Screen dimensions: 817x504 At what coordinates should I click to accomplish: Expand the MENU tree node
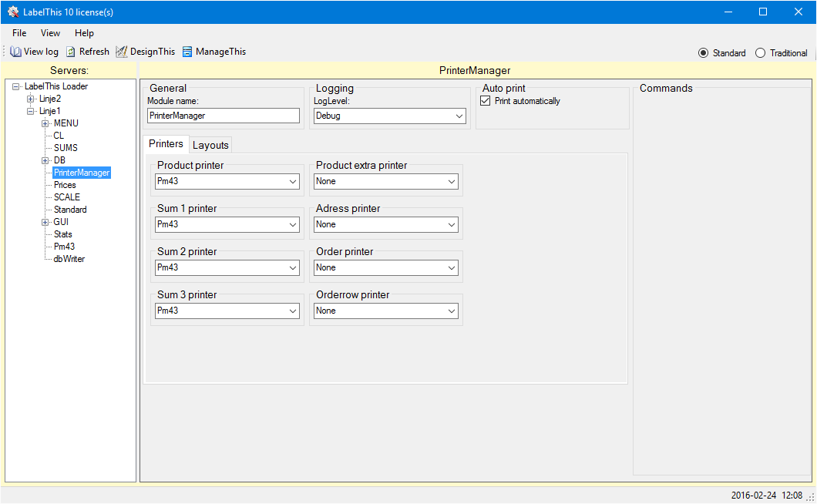coord(45,123)
